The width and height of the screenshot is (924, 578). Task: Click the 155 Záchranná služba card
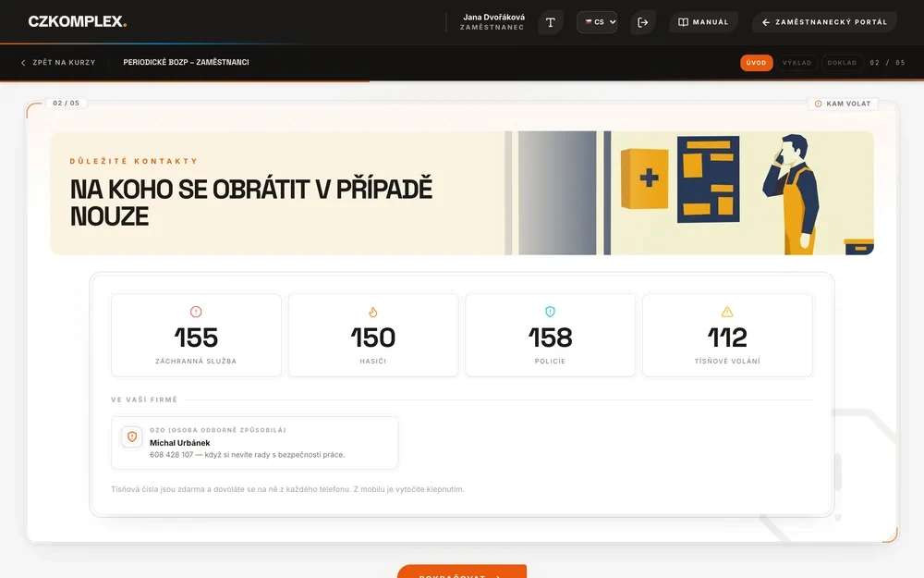click(196, 335)
